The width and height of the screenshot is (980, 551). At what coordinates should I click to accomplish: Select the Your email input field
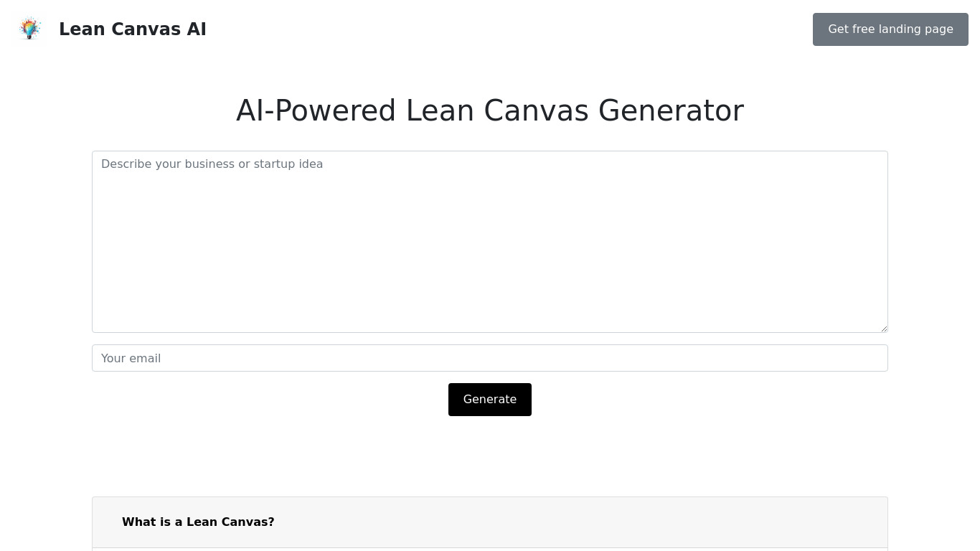(489, 358)
